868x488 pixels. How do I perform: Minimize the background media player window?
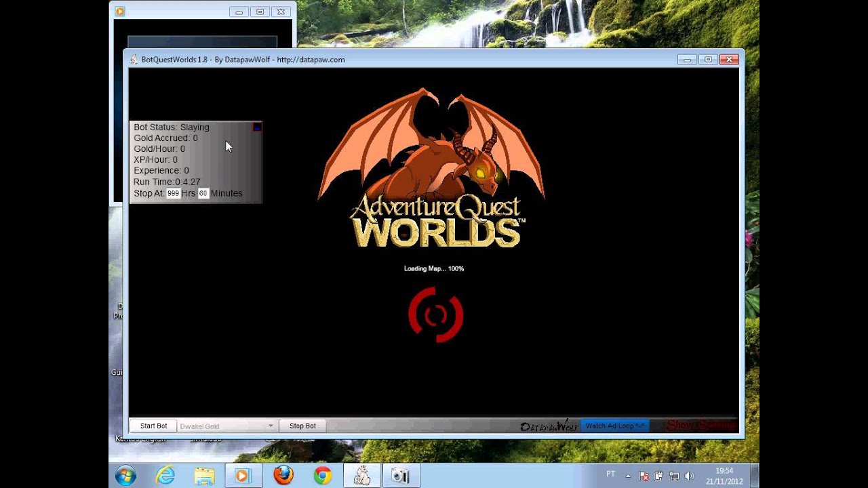pos(239,12)
